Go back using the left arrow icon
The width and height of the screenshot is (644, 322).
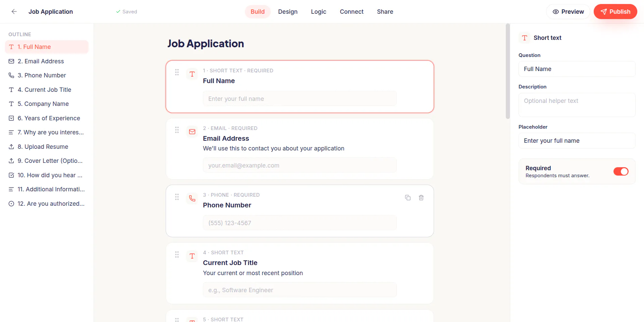(14, 11)
